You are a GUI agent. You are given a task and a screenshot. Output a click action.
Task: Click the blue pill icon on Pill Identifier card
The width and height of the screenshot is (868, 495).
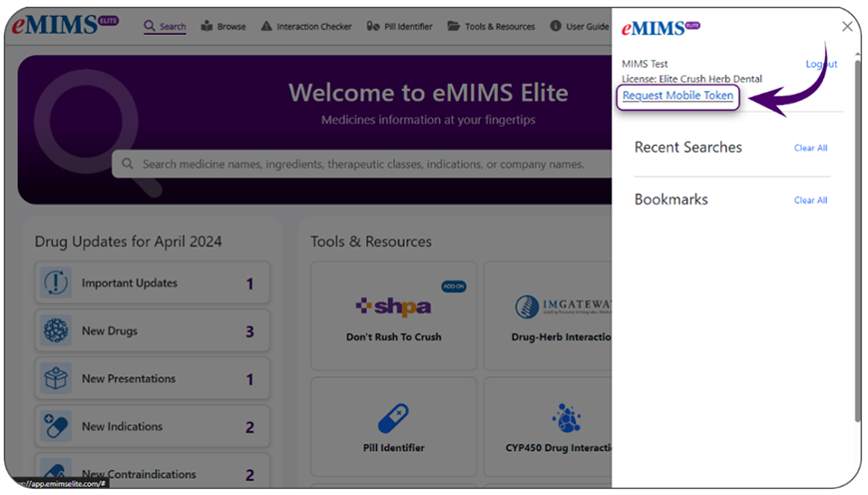393,418
